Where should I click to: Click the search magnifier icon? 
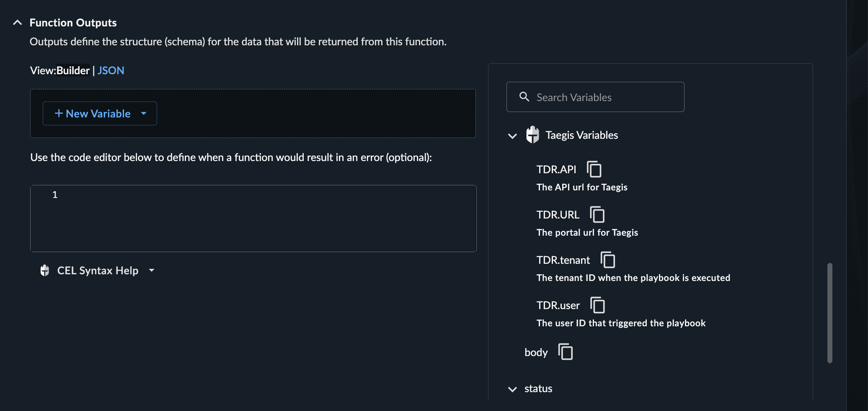[524, 97]
